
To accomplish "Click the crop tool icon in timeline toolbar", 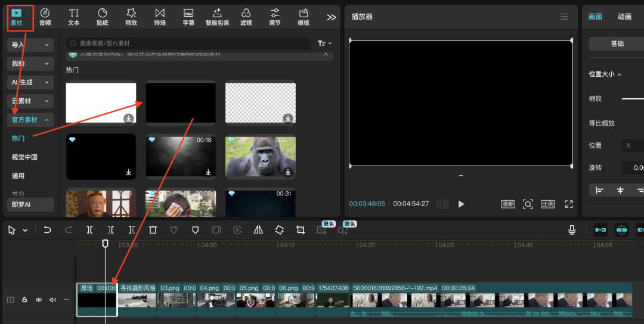I will [301, 230].
